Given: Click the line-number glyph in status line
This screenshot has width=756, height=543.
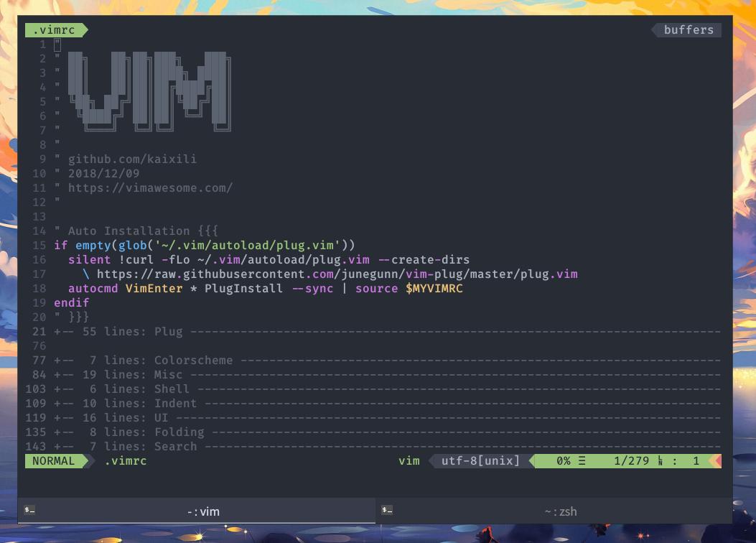Looking at the screenshot, I should [660, 461].
